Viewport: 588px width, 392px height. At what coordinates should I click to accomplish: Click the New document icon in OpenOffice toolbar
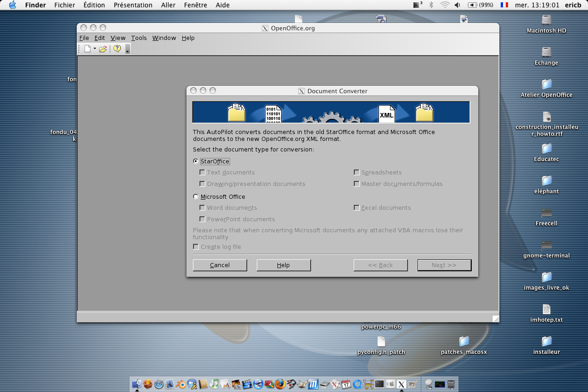87,49
